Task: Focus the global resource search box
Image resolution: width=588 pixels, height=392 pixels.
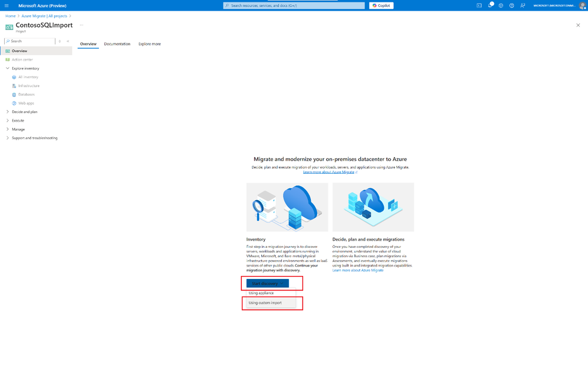Action: [294, 6]
